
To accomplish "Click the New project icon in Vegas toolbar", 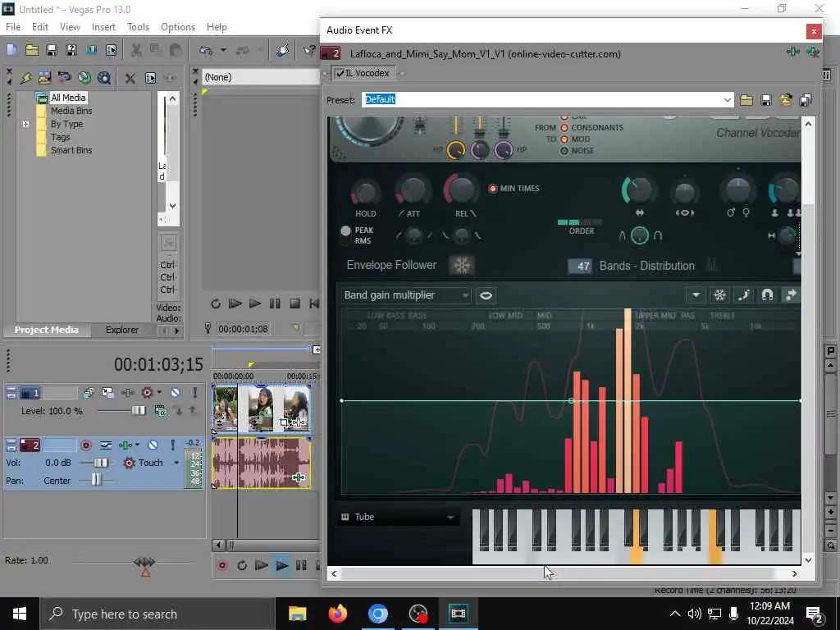I will point(11,50).
